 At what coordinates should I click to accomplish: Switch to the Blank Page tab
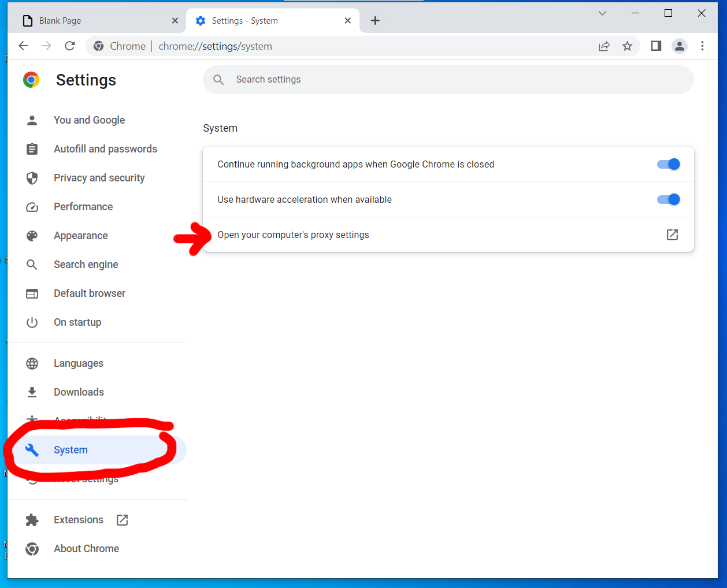click(98, 21)
